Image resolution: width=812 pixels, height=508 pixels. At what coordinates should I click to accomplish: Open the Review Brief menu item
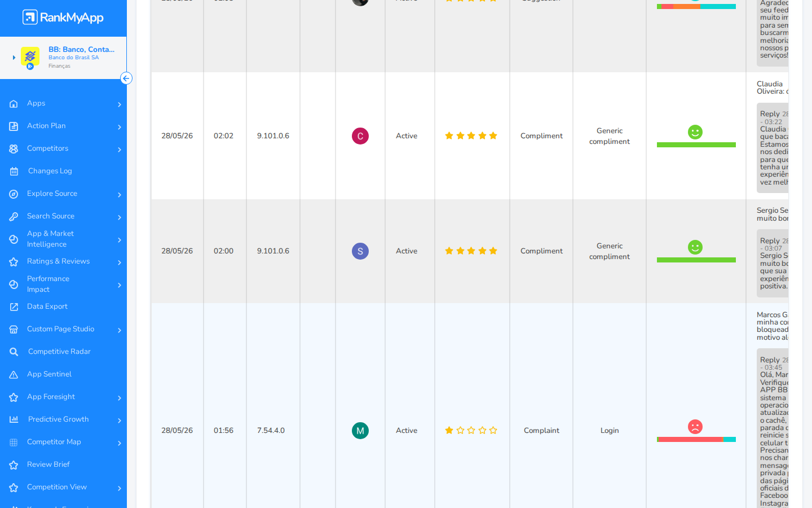click(48, 465)
